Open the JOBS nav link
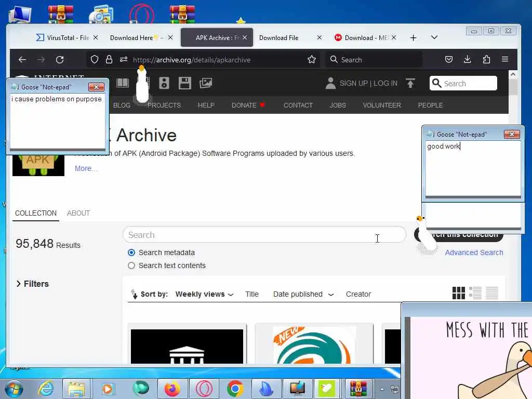532x399 pixels. (x=338, y=105)
